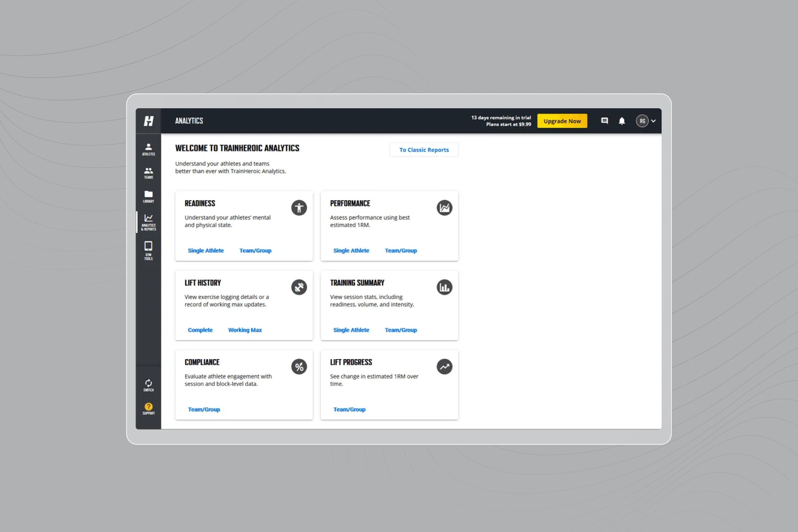The height and width of the screenshot is (532, 798).
Task: Click the Lift Progress trending arrow icon
Action: (444, 366)
